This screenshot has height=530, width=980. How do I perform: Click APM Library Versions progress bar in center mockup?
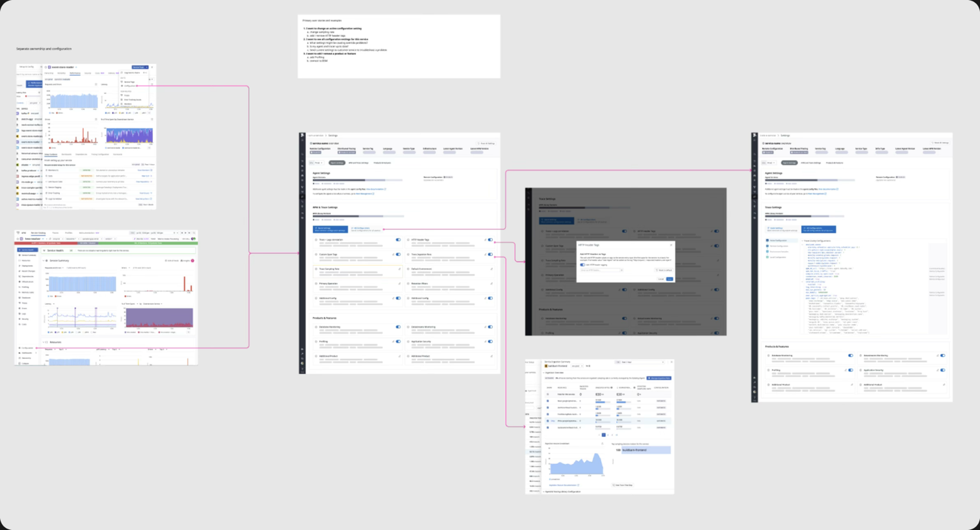pyautogui.click(x=358, y=216)
